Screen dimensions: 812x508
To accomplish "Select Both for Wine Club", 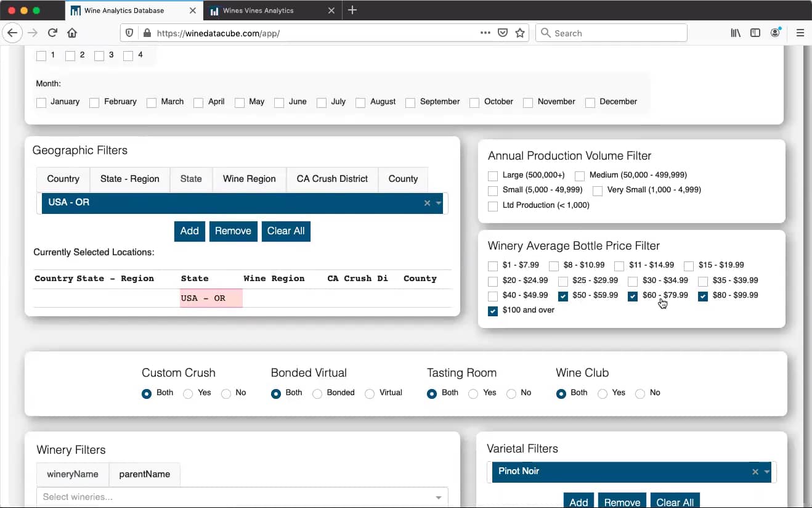I will (x=561, y=393).
